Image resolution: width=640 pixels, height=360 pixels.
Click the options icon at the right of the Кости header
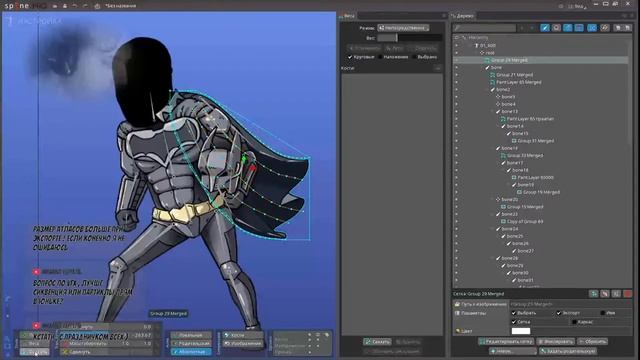(x=438, y=68)
